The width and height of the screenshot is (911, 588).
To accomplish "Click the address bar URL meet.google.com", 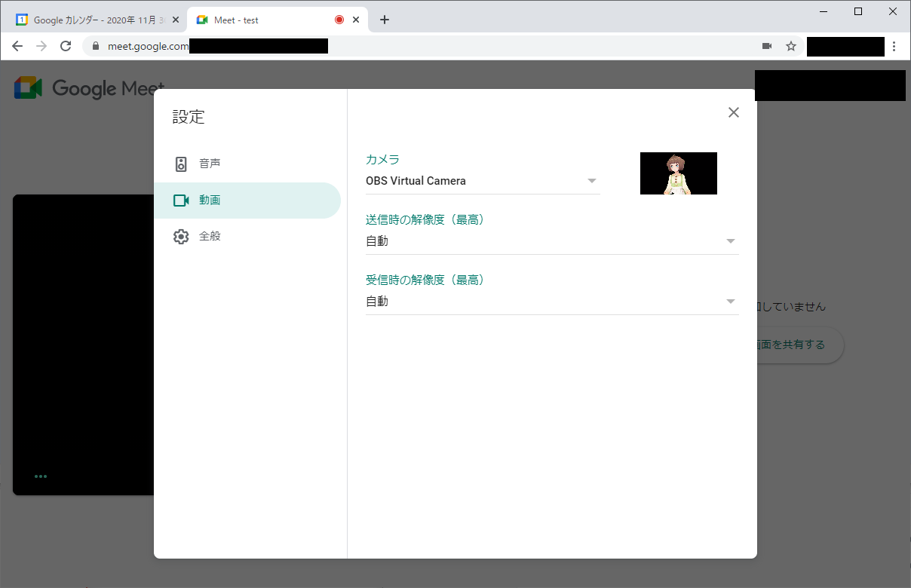I will (148, 46).
